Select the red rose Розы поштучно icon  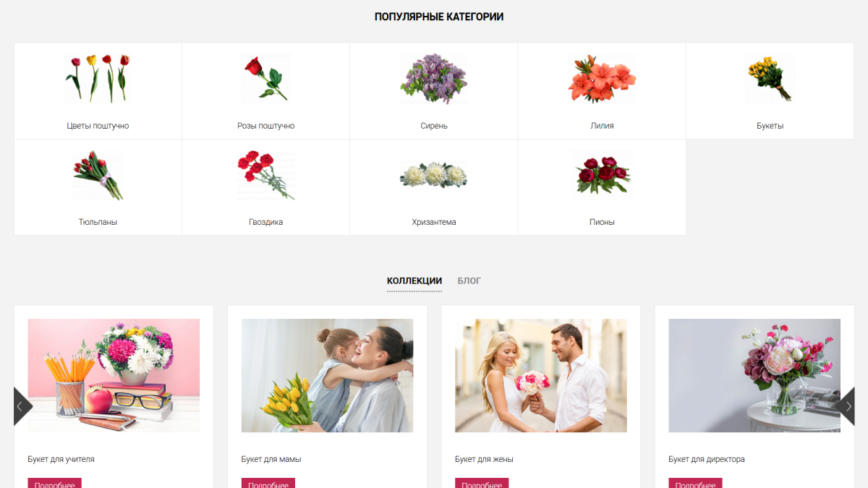pos(265,78)
